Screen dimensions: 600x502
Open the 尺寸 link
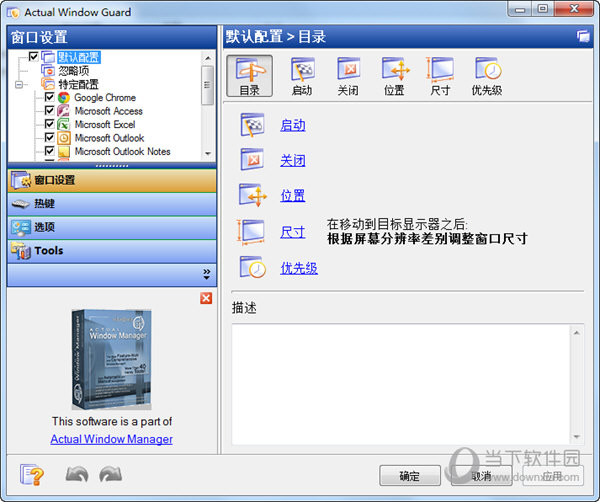click(x=293, y=232)
